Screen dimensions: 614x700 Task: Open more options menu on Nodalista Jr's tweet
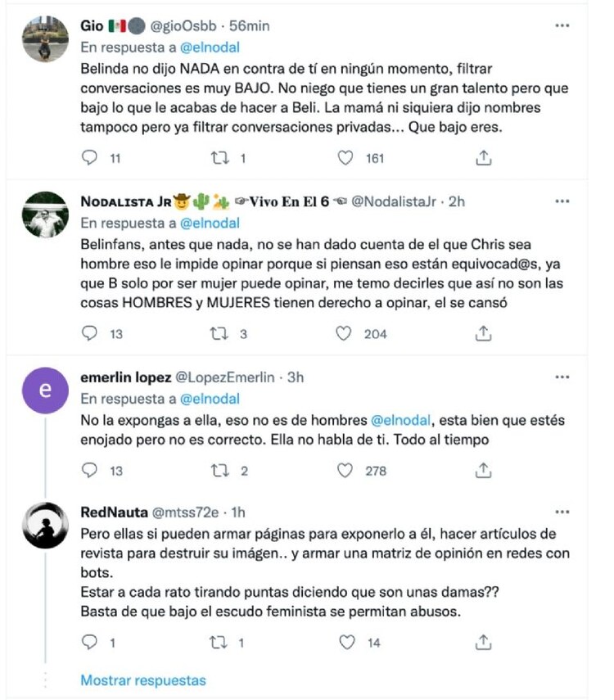562,201
